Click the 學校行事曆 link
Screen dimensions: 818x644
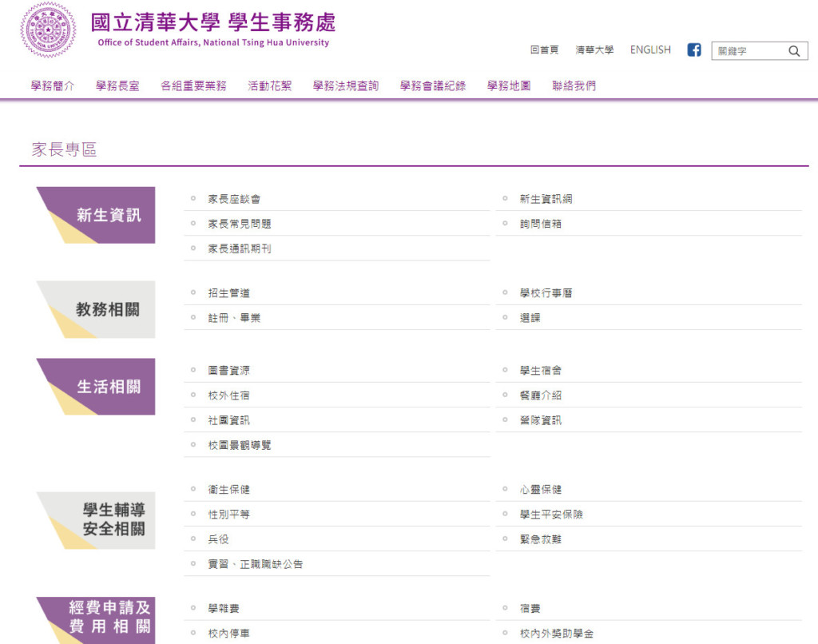(x=546, y=293)
